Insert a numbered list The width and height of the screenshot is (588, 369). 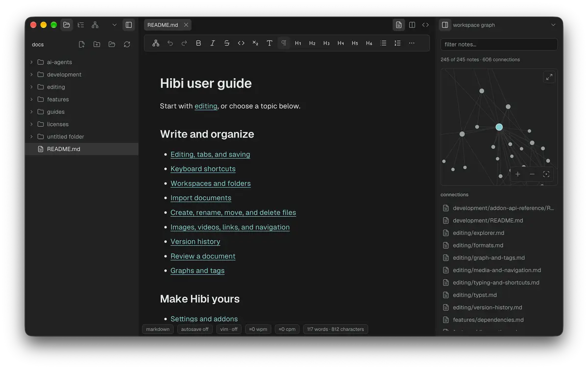397,43
